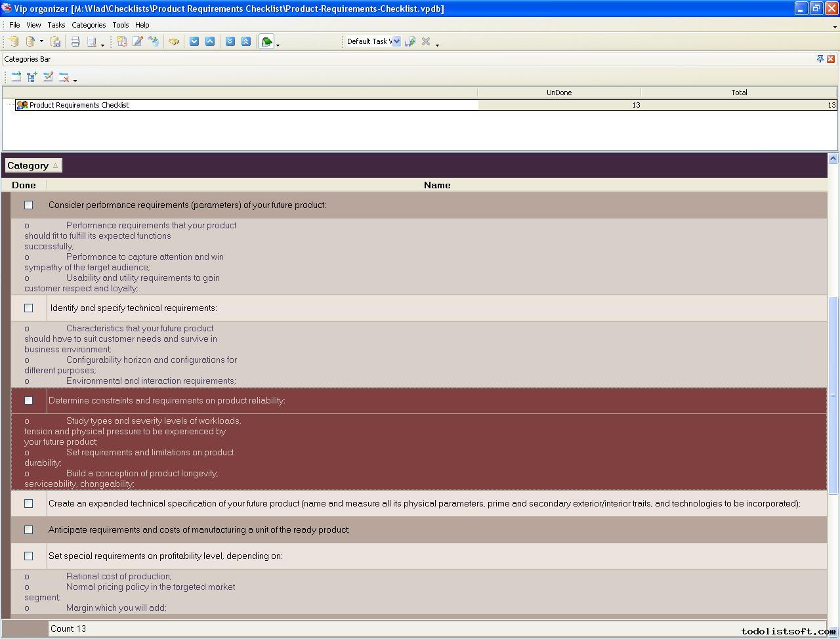Open the Tasks menu
The image size is (840, 639).
coord(56,25)
